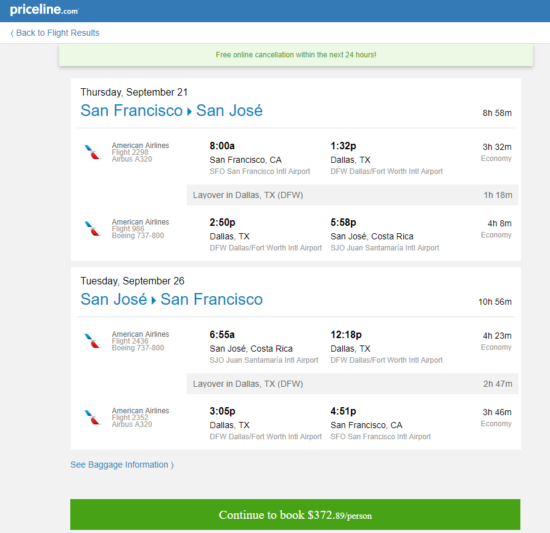
Task: Click the 2h 47m Dallas layover row
Action: (353, 384)
